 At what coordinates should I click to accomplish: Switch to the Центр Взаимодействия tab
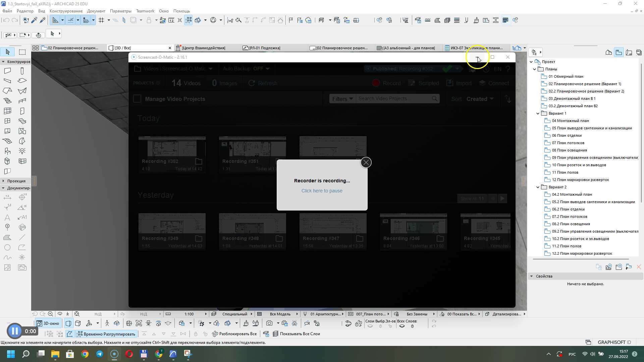[x=203, y=48]
